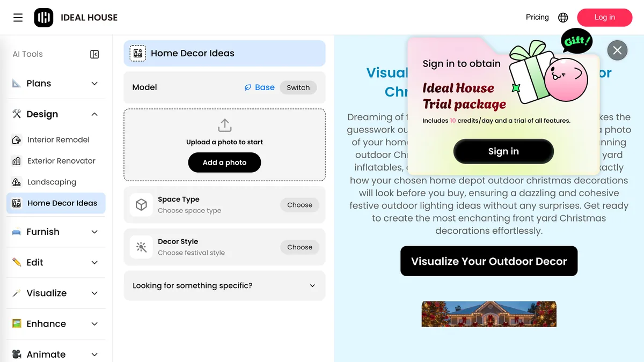Click the Exterior Renovator icon
Screen dimensions: 644x362
tap(17, 161)
